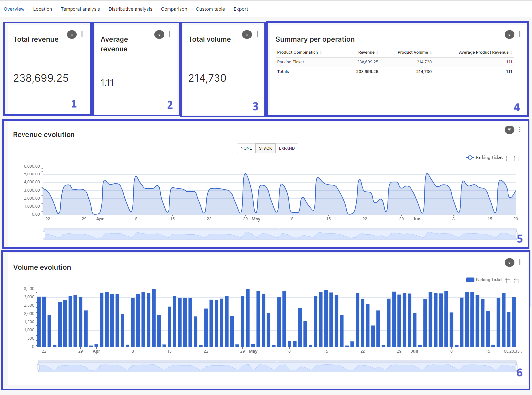Viewport: 532px width, 395px height.
Task: Select NONE stacking mode
Action: (246, 148)
